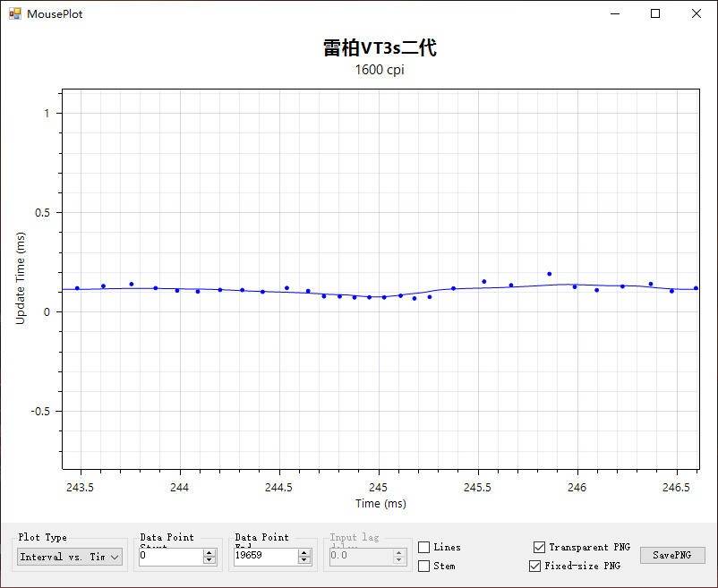Click the "244" x-axis tick label

tap(179, 488)
